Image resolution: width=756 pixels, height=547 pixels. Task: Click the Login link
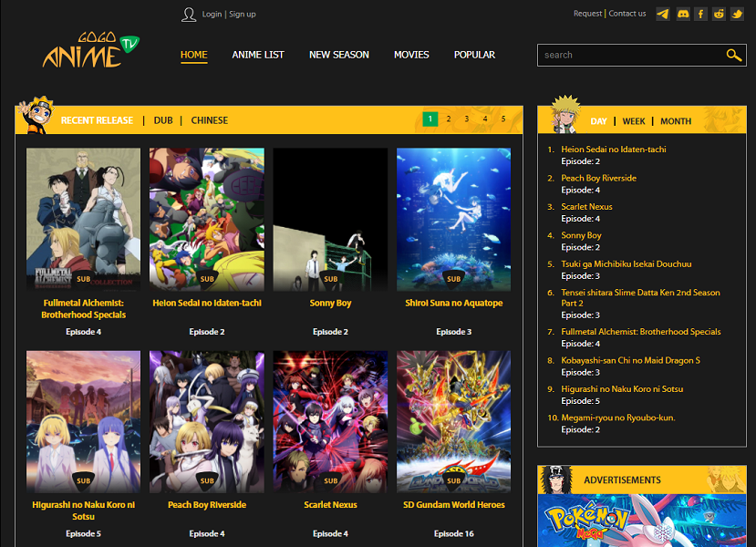pos(212,14)
